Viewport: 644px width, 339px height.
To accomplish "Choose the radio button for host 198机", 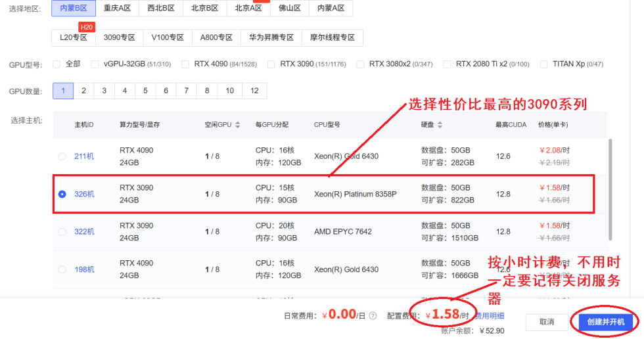I will pyautogui.click(x=62, y=269).
